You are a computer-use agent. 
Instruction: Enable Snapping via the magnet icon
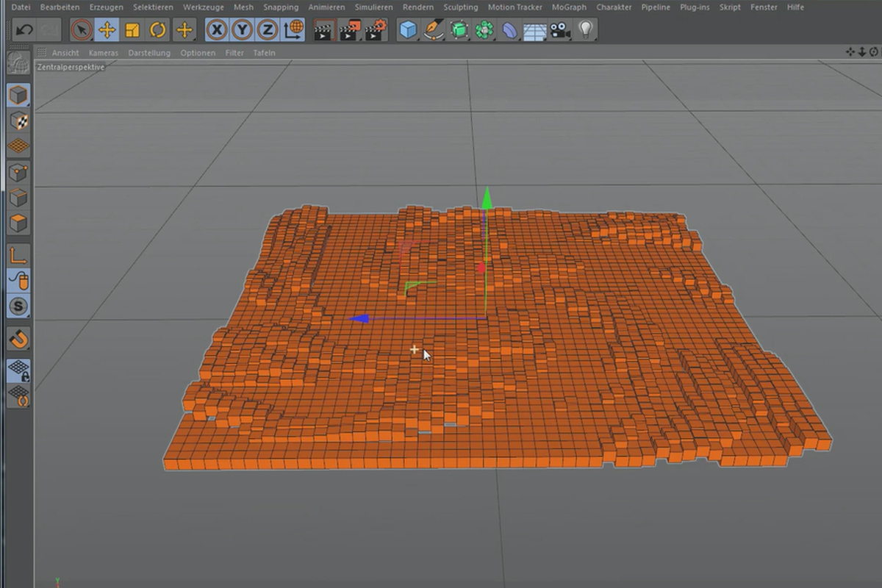click(x=18, y=340)
